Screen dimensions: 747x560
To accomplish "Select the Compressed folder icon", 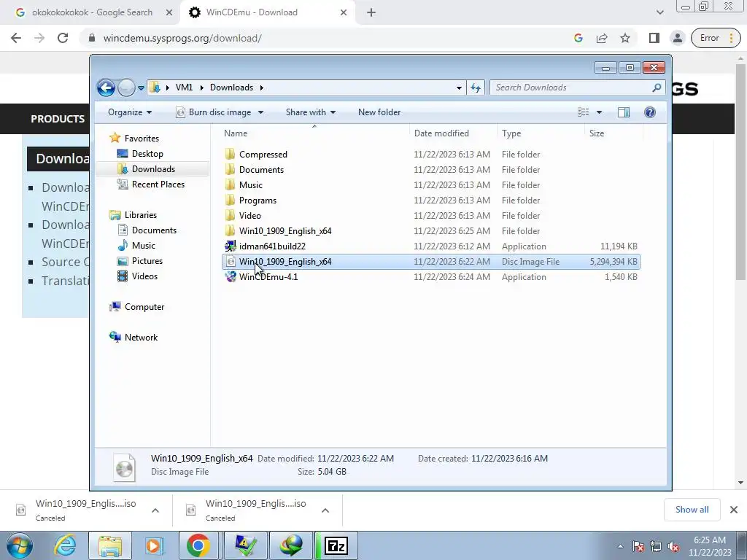I will click(x=230, y=155).
